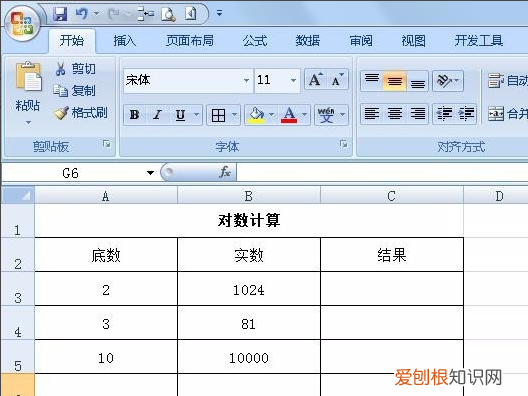The width and height of the screenshot is (528, 396).
Task: Insert a function with the fx button
Action: [x=225, y=172]
